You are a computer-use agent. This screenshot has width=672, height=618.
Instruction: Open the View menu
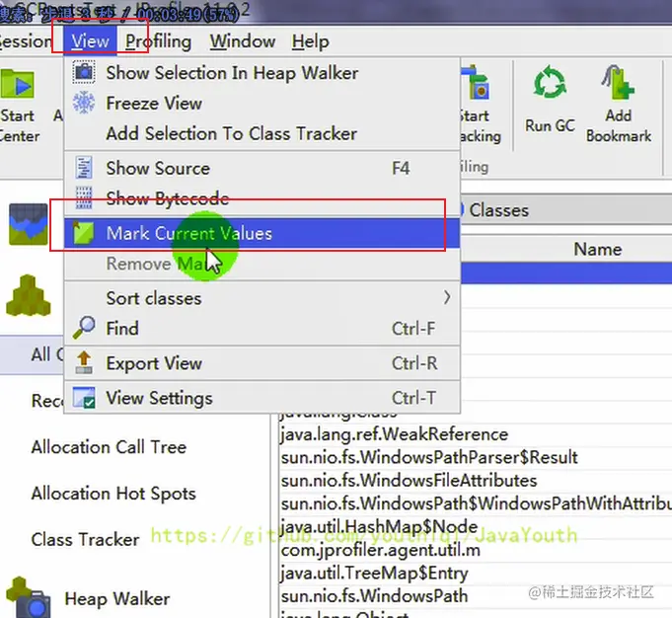[90, 41]
